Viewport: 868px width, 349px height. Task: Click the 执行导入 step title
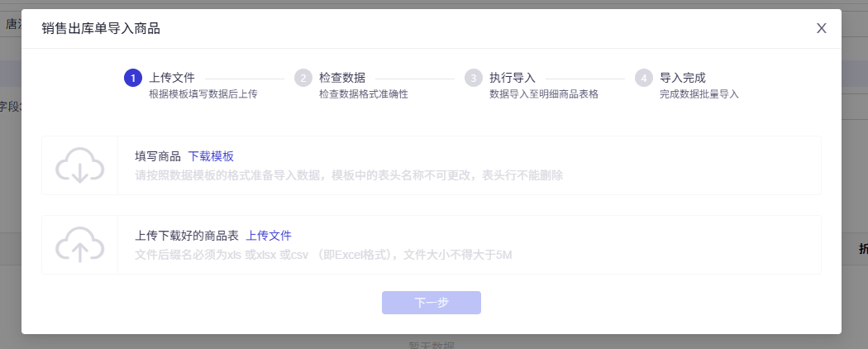coord(513,78)
